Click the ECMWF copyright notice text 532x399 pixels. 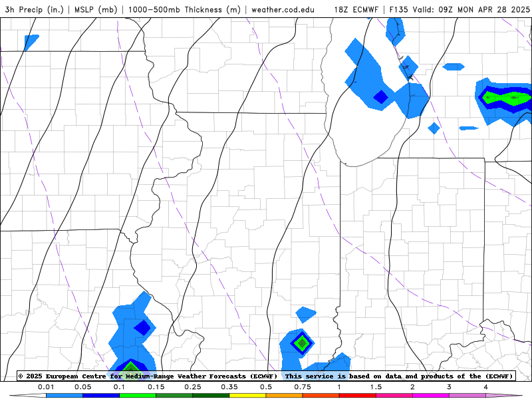[148, 376]
